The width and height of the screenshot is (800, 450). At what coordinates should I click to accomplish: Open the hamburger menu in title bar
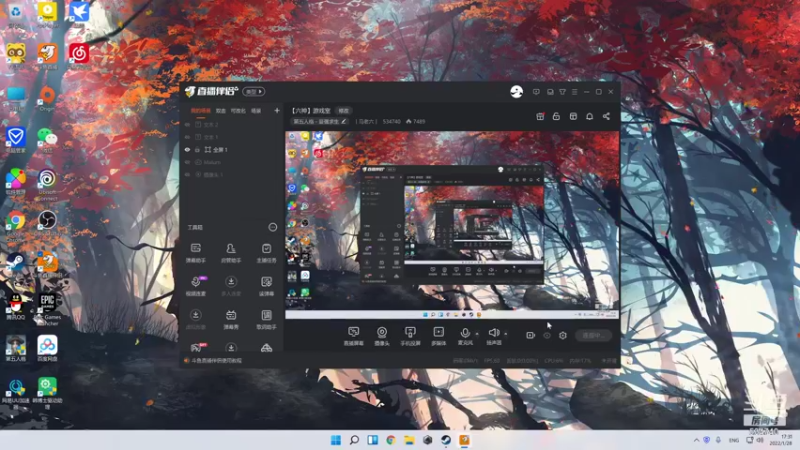tap(574, 92)
